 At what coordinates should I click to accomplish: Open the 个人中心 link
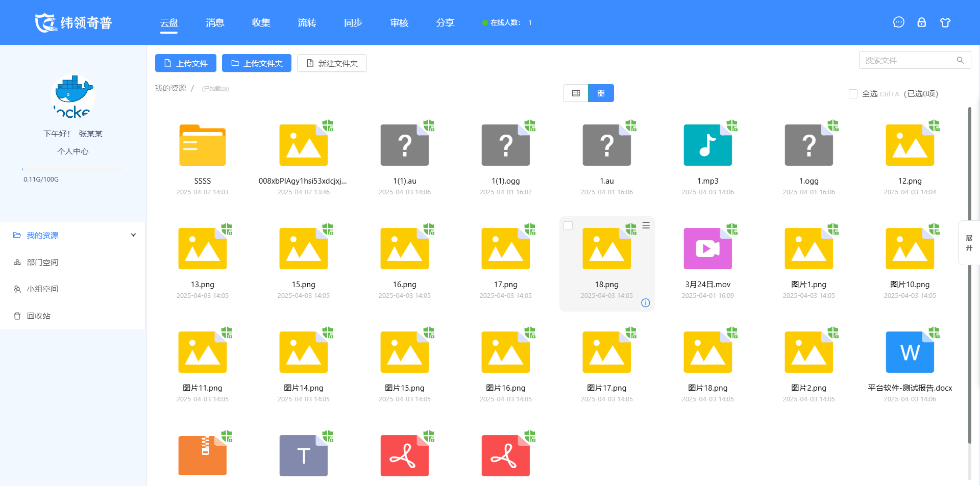pos(73,151)
